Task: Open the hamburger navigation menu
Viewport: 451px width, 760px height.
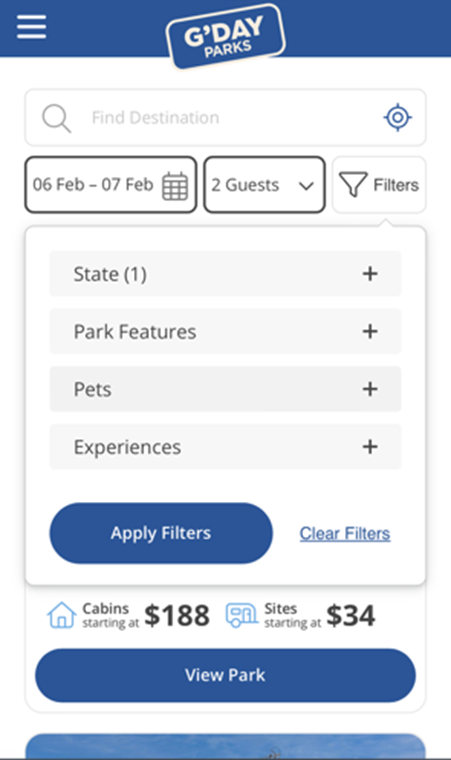Action: (x=32, y=26)
